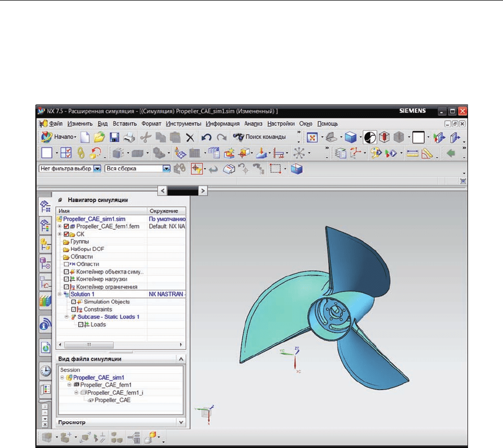Screen dimensions: 503x448
Task: Toggle Simulation Objects checkbox
Action: pos(74,302)
